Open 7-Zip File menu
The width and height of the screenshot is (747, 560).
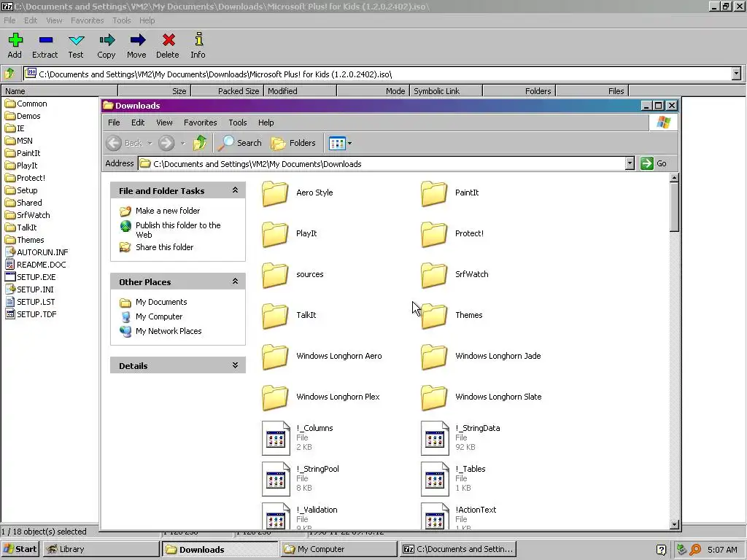tap(9, 20)
